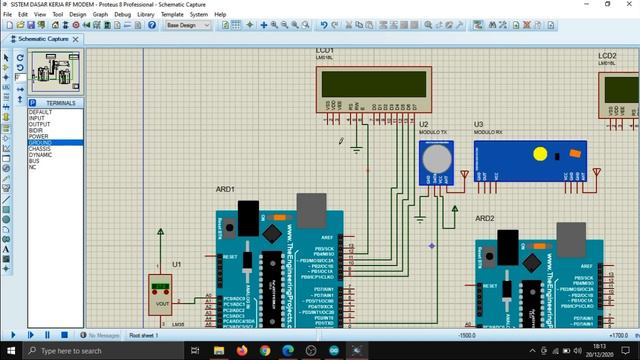Open the System menu

199,14
